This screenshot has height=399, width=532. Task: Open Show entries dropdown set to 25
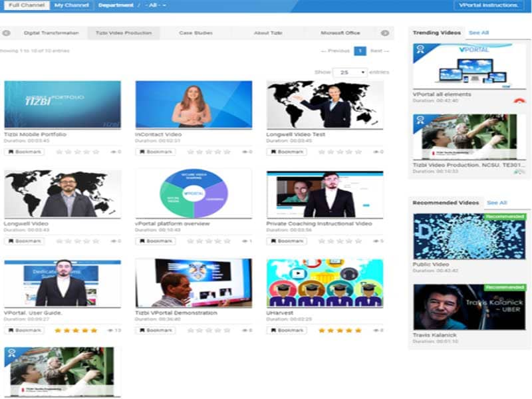pos(350,72)
